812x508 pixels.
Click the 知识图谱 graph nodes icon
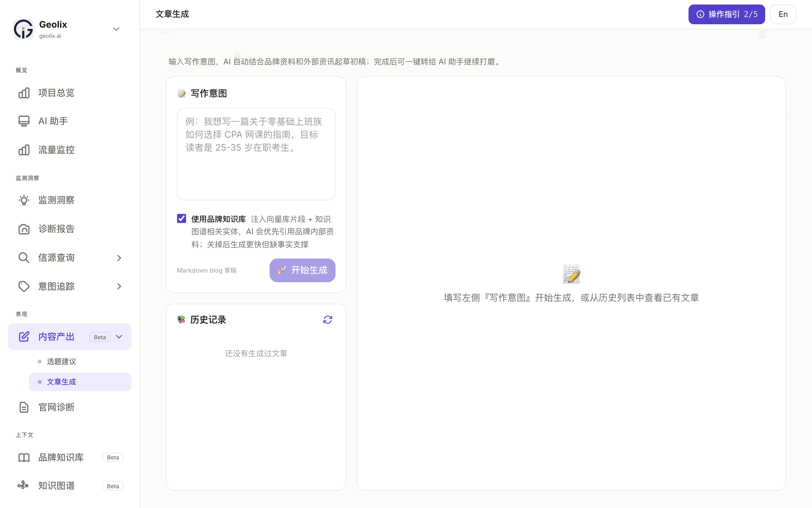click(x=23, y=485)
